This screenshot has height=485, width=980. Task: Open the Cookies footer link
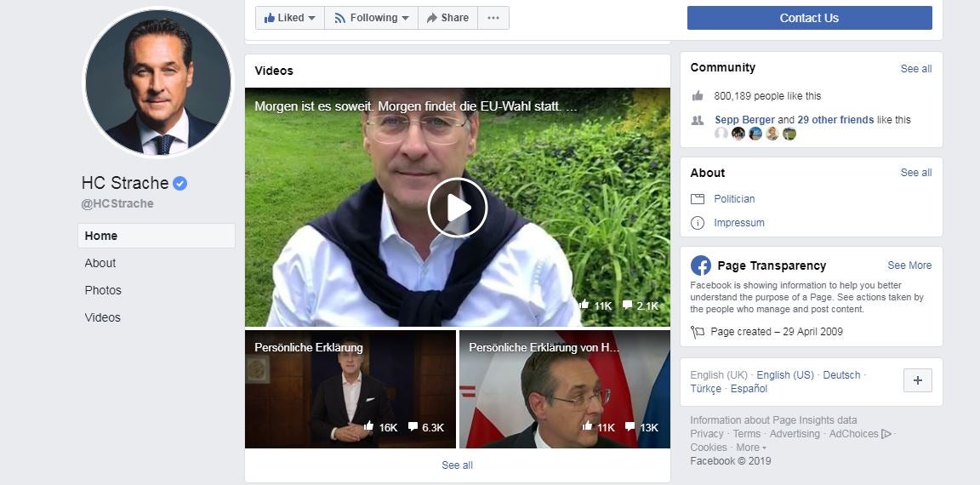click(x=708, y=448)
